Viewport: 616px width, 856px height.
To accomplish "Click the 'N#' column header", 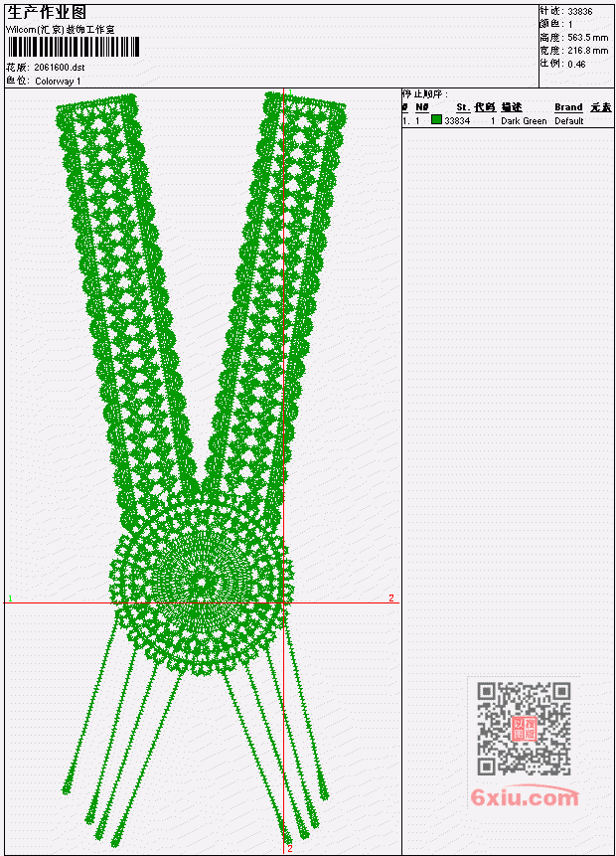I will (421, 107).
